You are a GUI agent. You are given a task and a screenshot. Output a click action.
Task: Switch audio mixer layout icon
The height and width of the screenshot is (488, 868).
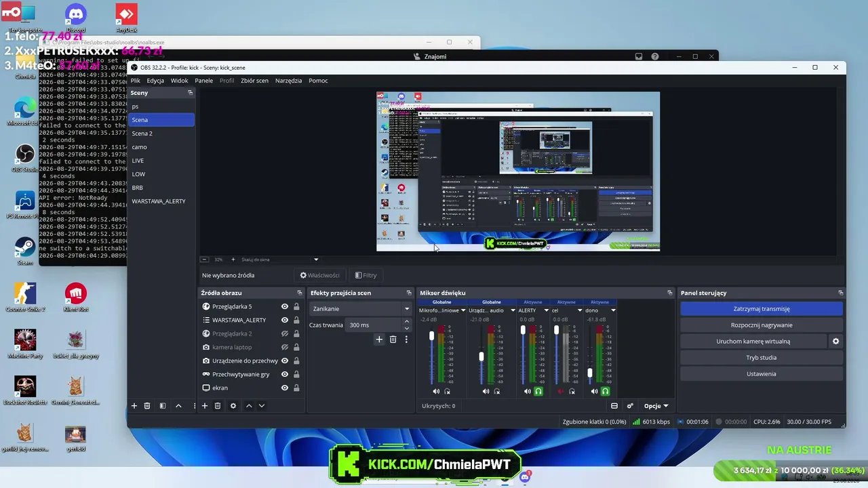[x=614, y=406]
